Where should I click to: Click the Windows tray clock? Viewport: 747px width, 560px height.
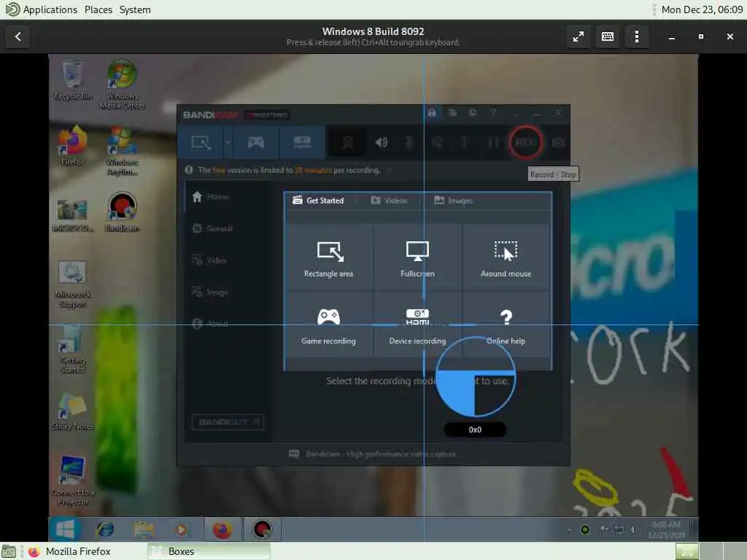click(x=667, y=529)
